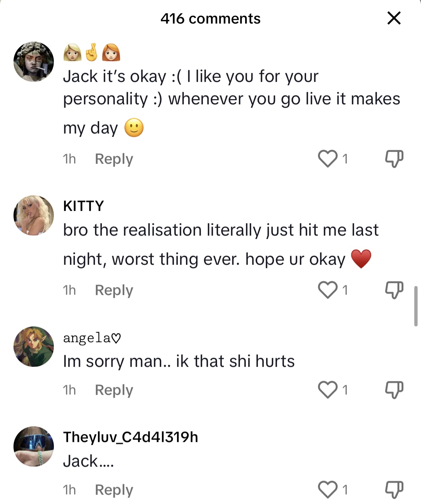Reply to angela's comment
The height and width of the screenshot is (504, 421).
pos(114,390)
